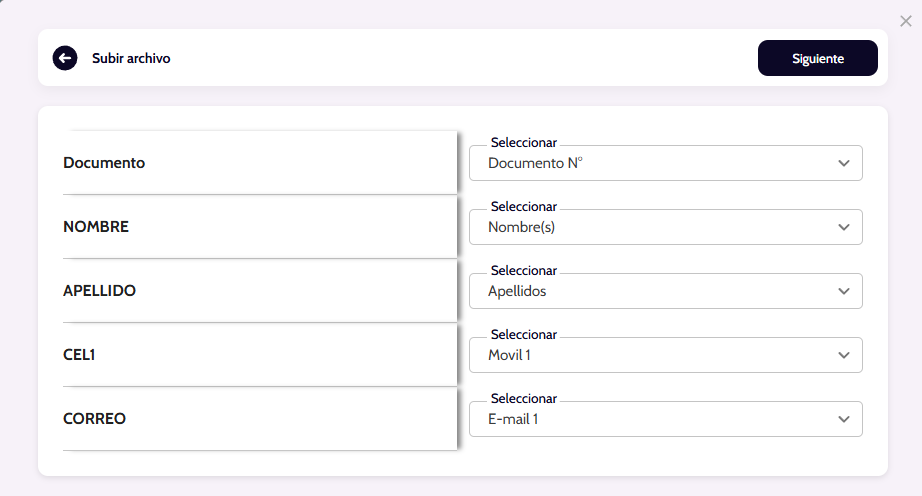Select the CORREO column row
922x496 pixels.
tap(259, 418)
